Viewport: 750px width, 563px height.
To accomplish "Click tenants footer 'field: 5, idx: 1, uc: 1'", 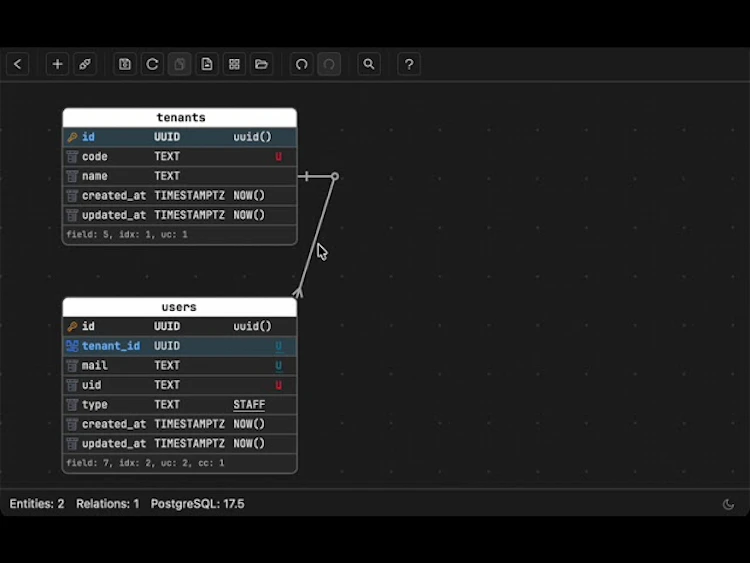I will point(127,234).
